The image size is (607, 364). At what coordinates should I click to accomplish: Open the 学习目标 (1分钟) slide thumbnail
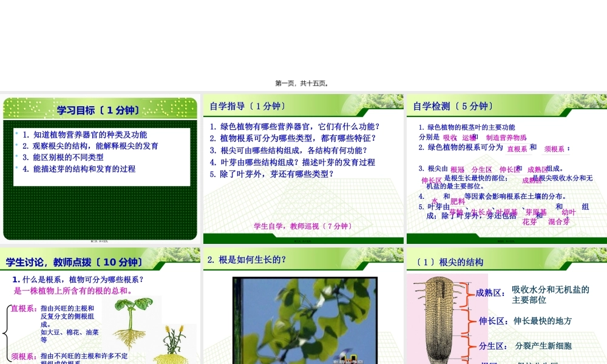[x=100, y=169]
